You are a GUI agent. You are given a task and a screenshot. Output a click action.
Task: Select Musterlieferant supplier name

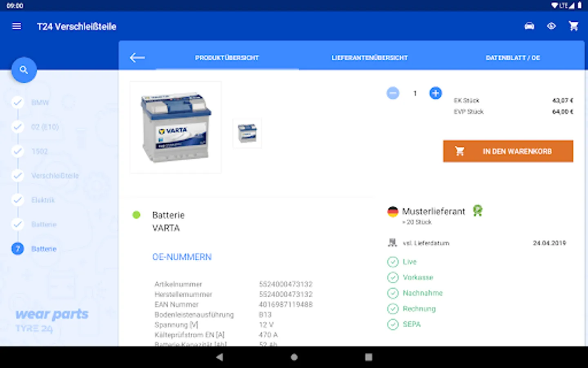coord(434,211)
